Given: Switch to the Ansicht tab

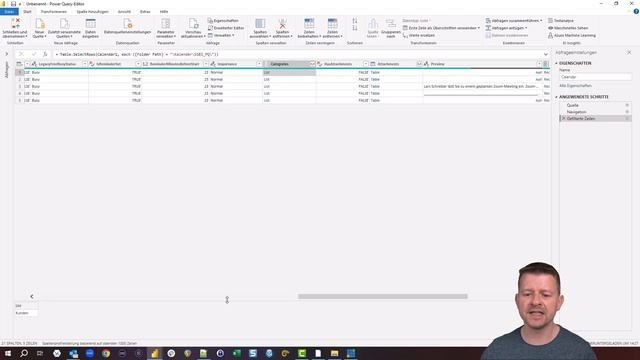Looking at the screenshot, I should 124,12.
